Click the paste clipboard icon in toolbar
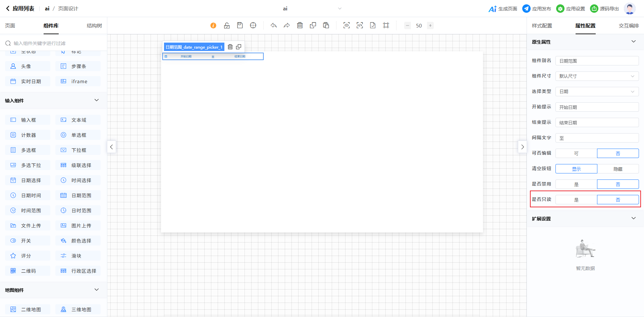Viewport: 644px width, 317px height. click(326, 25)
